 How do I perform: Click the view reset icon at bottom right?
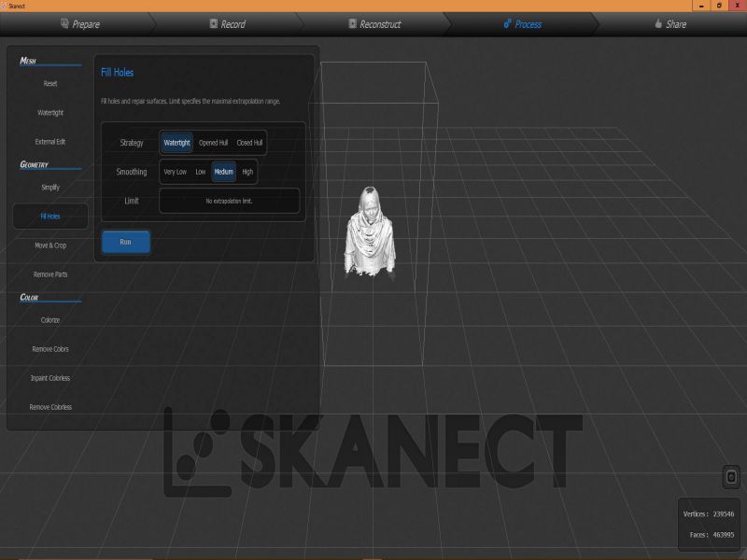731,477
